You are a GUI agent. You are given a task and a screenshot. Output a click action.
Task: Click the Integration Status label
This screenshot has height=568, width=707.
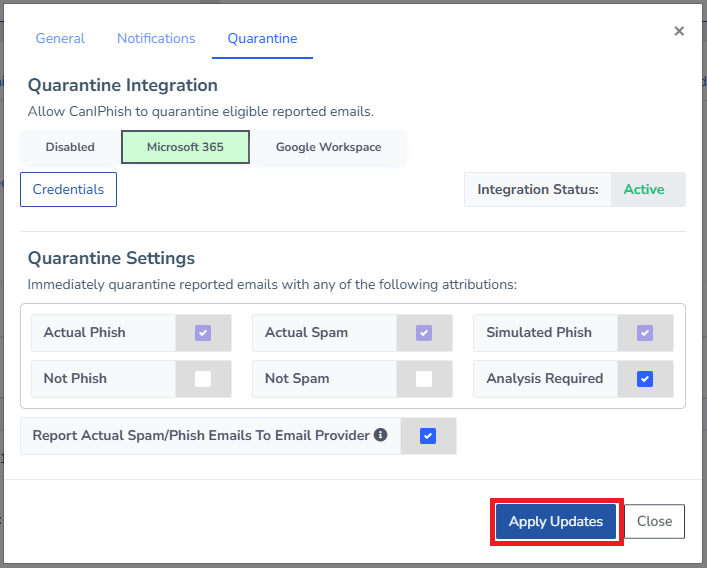coord(537,189)
